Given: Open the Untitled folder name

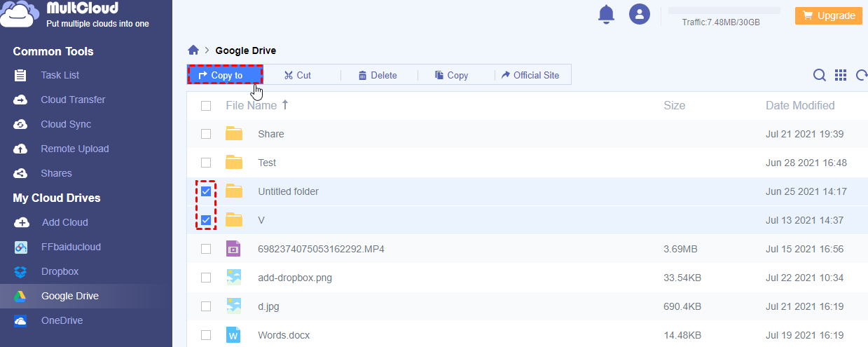Looking at the screenshot, I should coord(288,191).
